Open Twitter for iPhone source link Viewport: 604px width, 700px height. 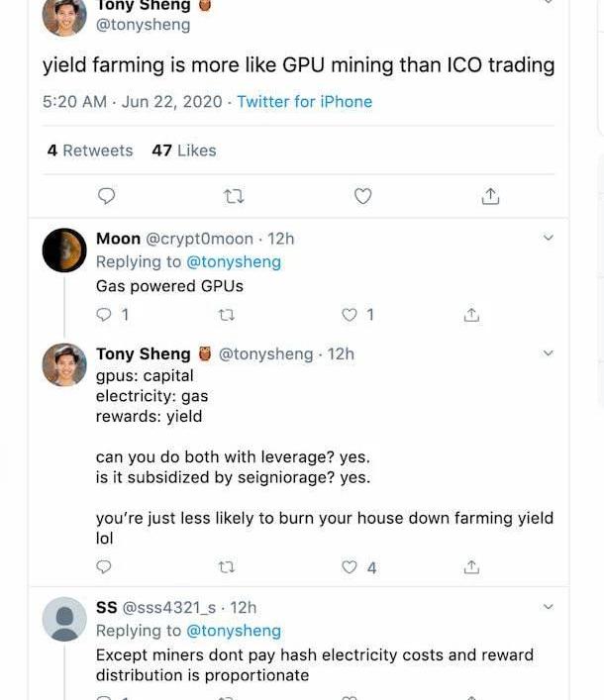(304, 102)
